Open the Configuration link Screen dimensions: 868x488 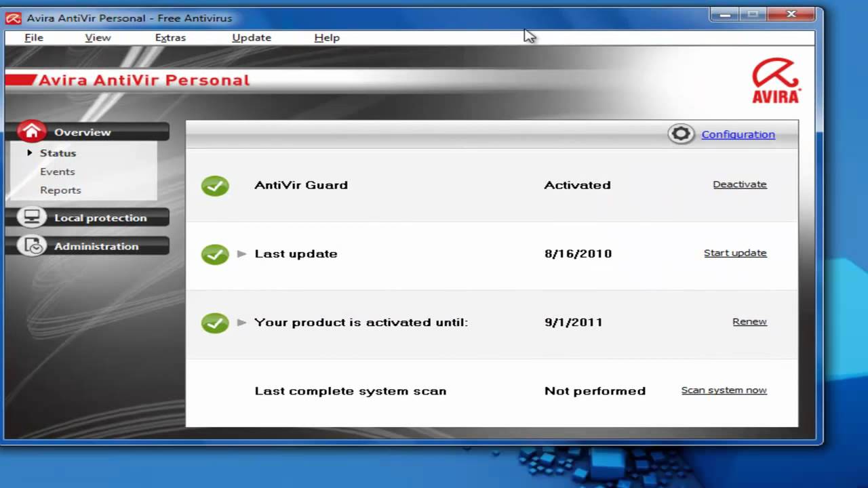[x=738, y=134]
